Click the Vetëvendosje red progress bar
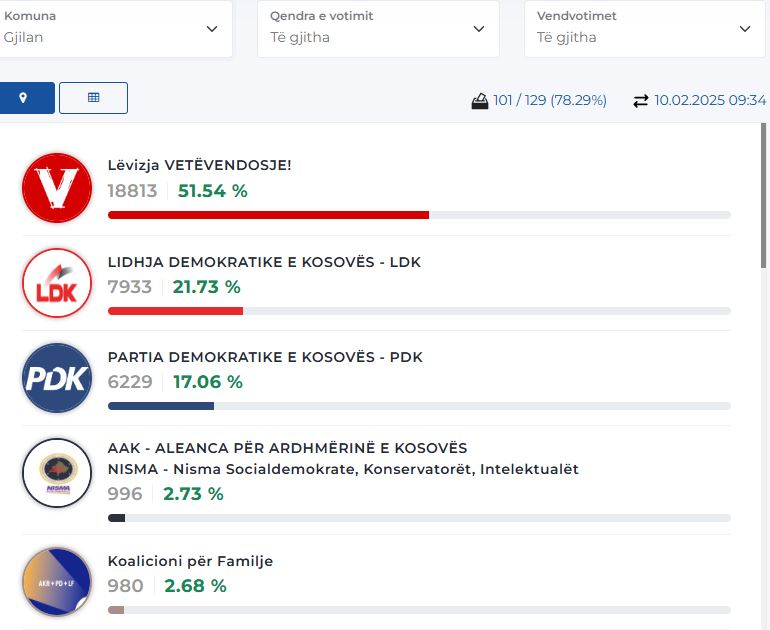770x630 pixels. 268,215
